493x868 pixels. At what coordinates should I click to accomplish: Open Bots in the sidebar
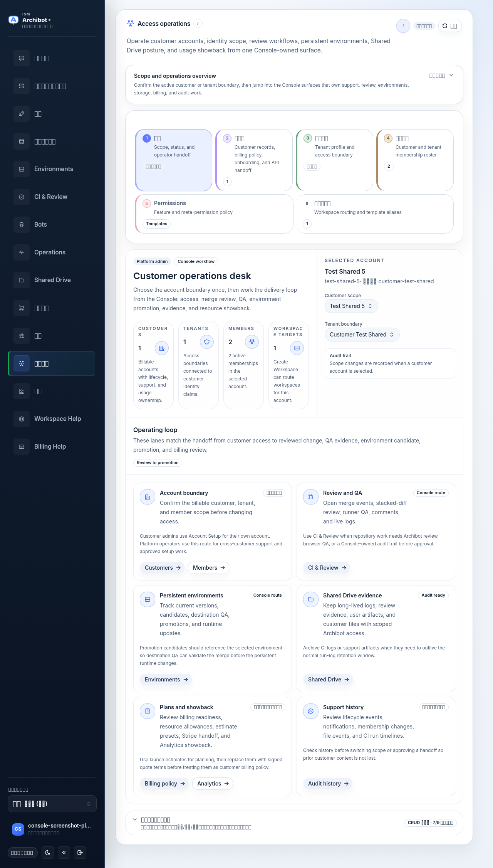coord(52,225)
